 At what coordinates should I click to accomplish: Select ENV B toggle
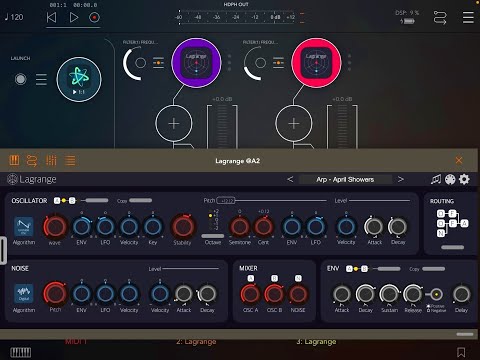pos(364,269)
